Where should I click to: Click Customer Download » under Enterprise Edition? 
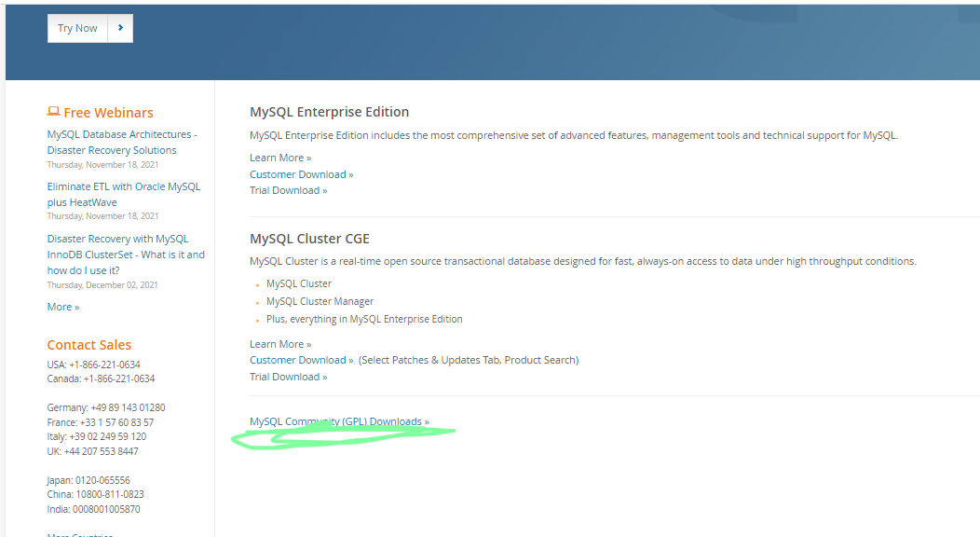coord(301,174)
